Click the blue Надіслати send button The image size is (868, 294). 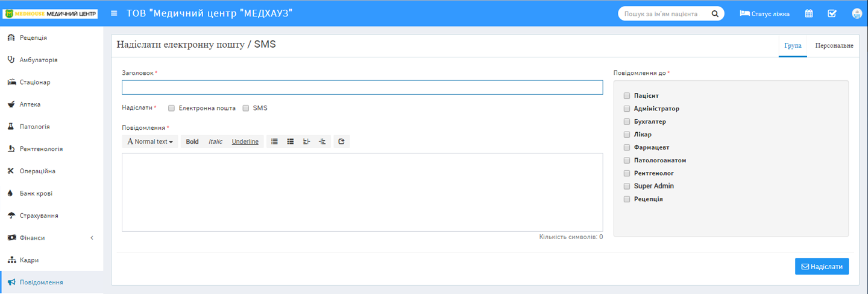pyautogui.click(x=822, y=266)
